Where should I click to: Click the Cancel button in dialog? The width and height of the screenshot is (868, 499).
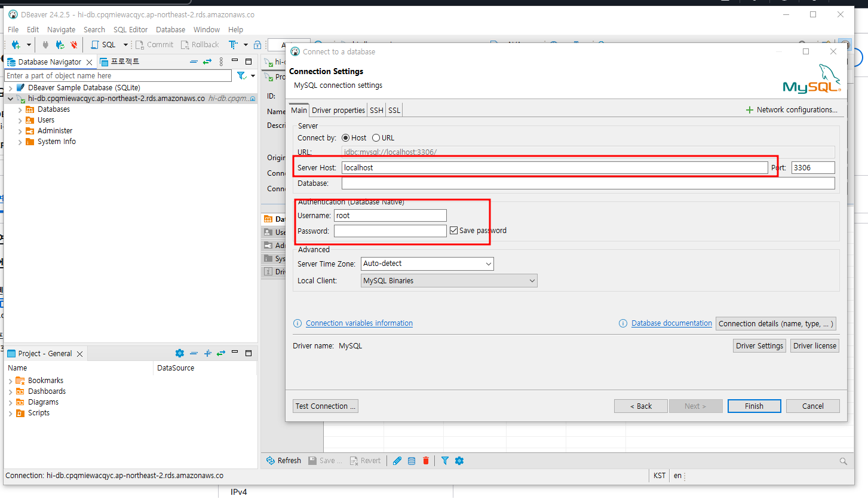tap(812, 406)
